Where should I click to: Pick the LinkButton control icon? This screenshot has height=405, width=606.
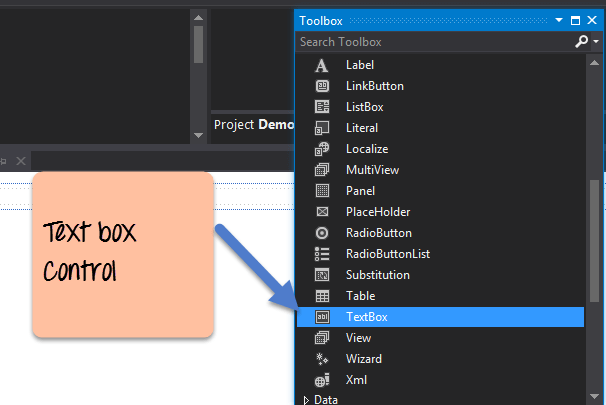click(x=322, y=86)
